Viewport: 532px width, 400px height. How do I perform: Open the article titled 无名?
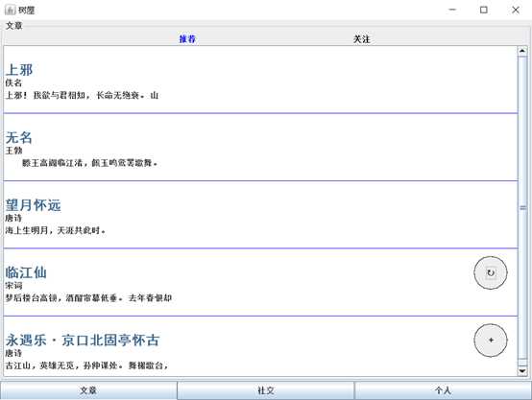[19, 137]
